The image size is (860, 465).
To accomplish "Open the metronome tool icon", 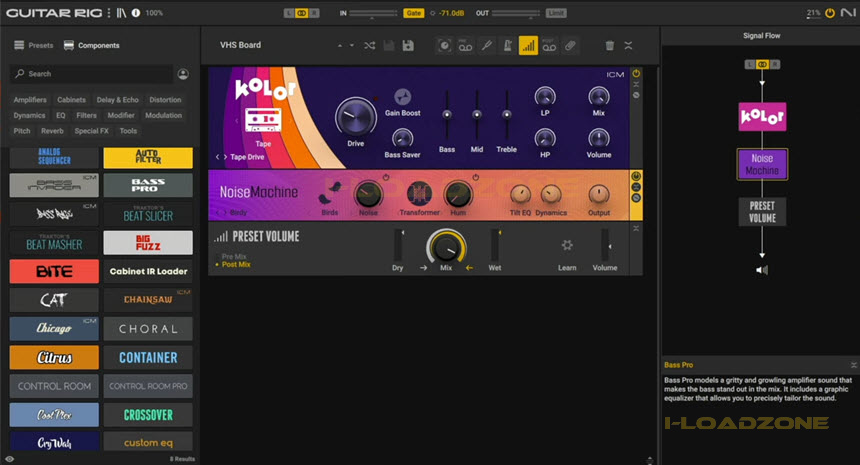I will click(x=507, y=46).
